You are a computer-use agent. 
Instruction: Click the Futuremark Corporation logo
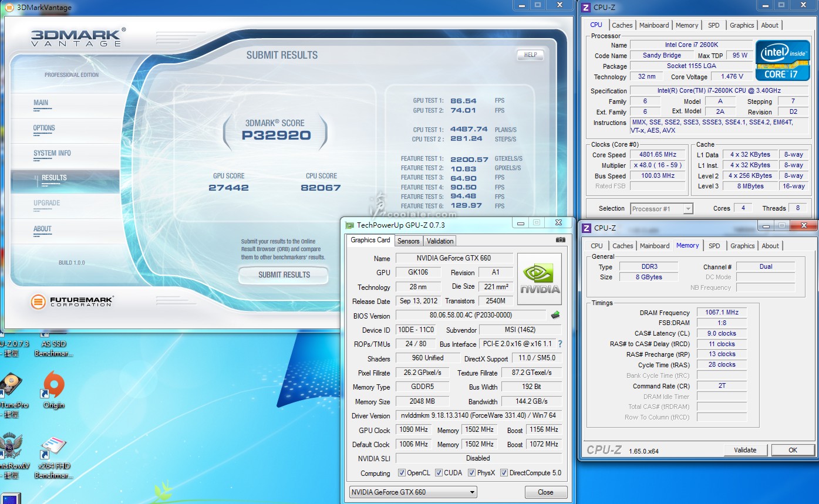72,302
